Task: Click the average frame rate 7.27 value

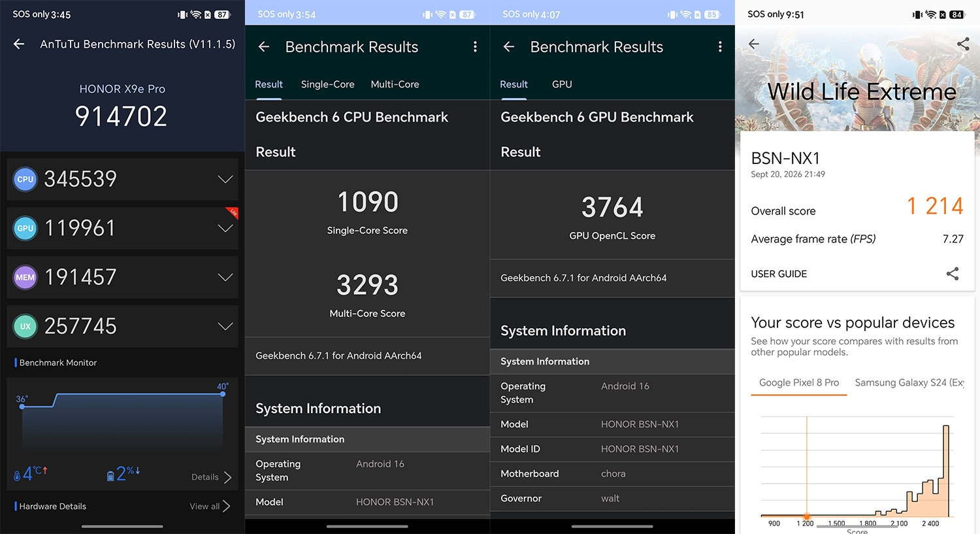Action: coord(953,239)
